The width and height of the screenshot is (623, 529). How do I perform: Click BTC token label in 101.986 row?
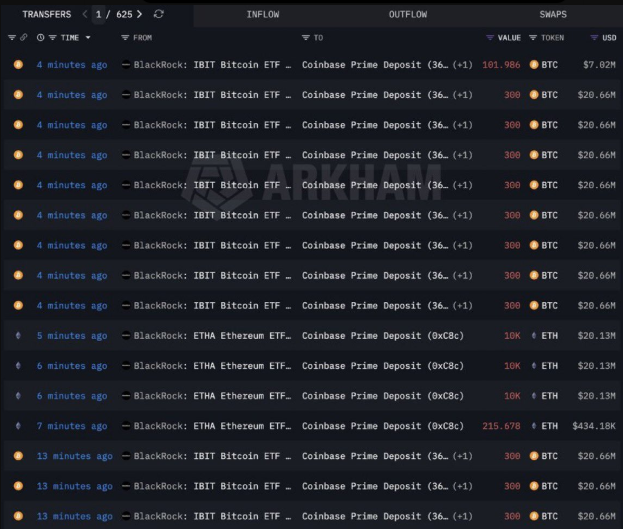point(549,64)
